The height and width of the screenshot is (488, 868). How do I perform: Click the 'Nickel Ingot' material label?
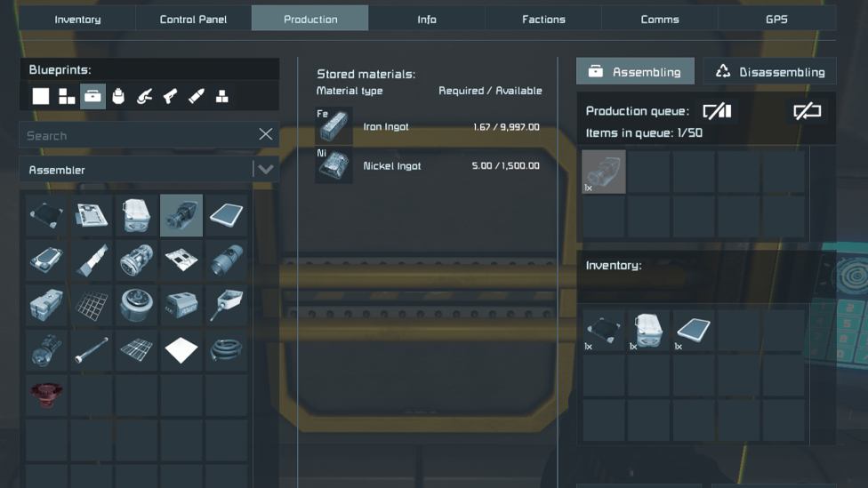(x=392, y=166)
